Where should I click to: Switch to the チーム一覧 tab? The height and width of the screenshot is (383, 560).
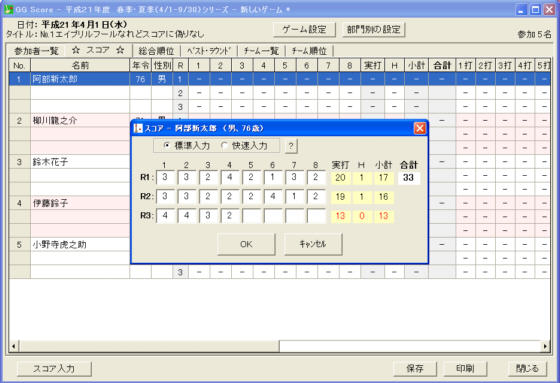pyautogui.click(x=261, y=51)
